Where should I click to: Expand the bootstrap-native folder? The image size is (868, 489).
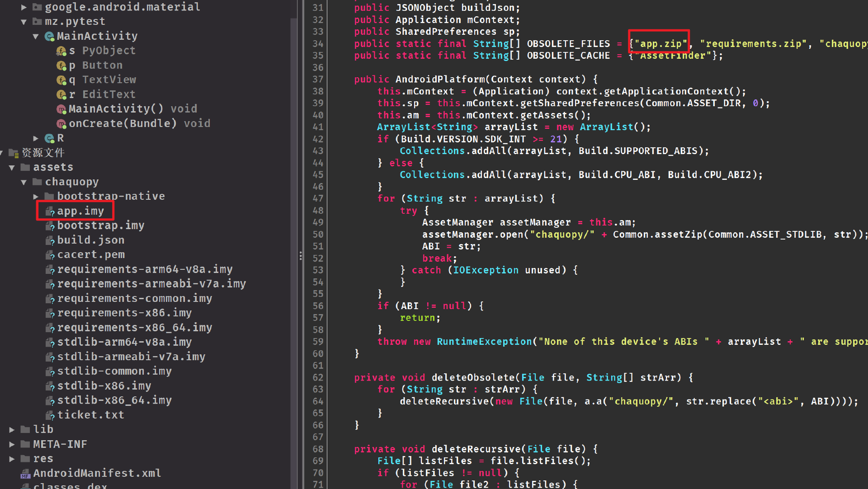(36, 197)
